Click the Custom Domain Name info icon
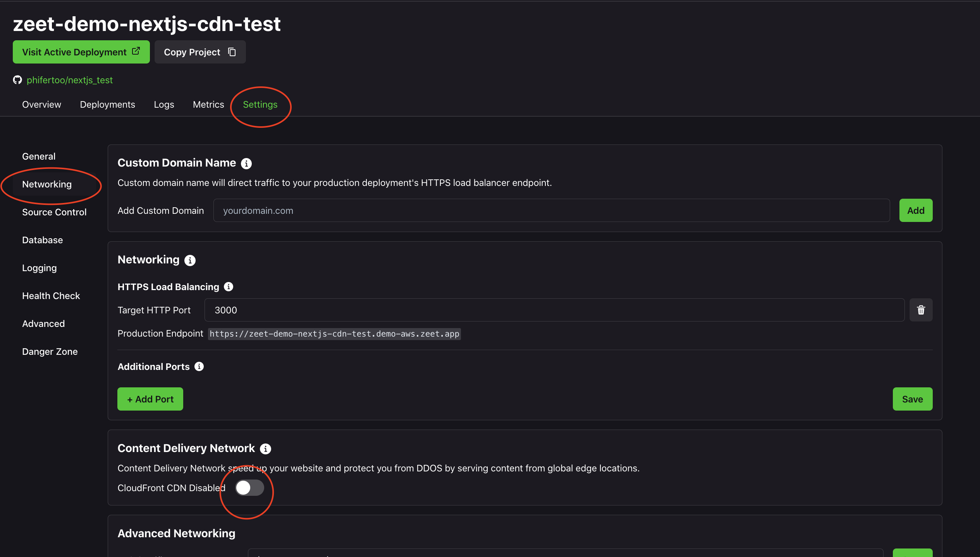 coord(246,163)
